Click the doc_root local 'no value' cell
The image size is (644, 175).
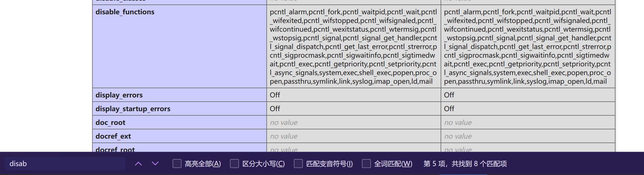click(x=354, y=122)
